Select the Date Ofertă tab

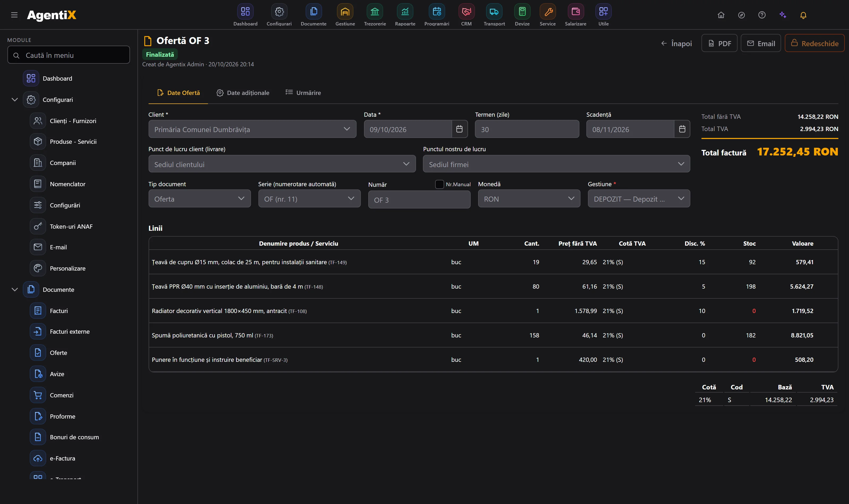click(x=178, y=93)
